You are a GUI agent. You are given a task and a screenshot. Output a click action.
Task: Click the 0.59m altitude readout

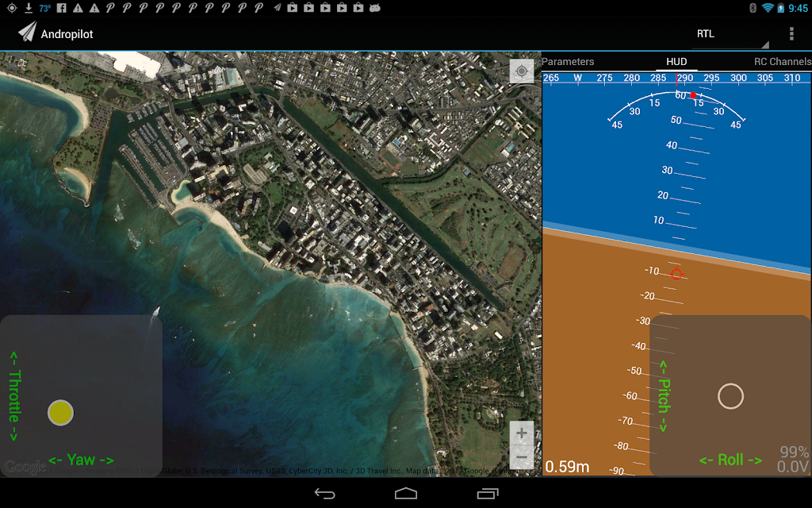pyautogui.click(x=567, y=467)
